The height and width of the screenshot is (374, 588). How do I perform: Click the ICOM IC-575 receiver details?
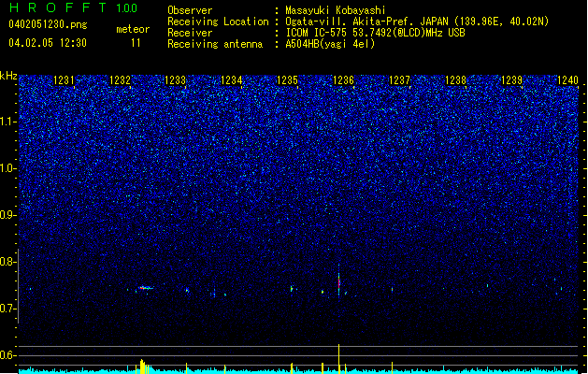pyautogui.click(x=376, y=33)
